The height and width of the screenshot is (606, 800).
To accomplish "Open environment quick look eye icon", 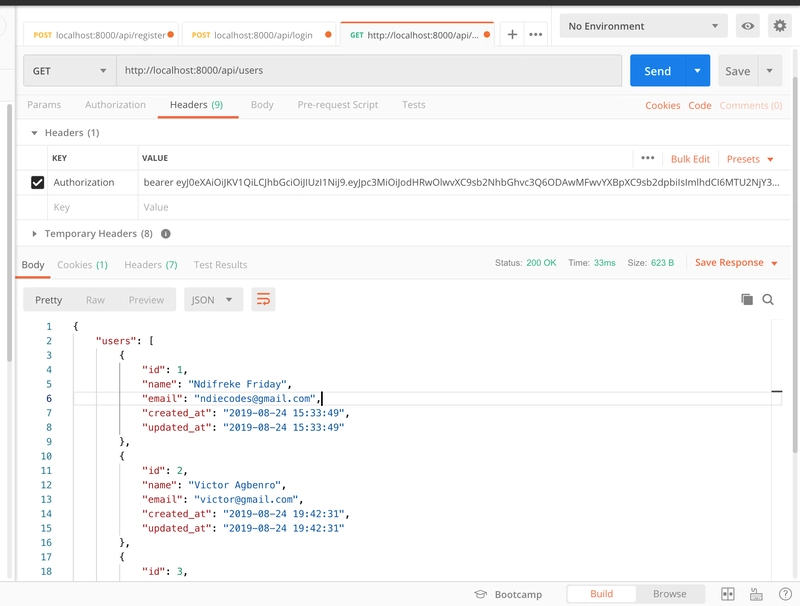I will (x=747, y=26).
